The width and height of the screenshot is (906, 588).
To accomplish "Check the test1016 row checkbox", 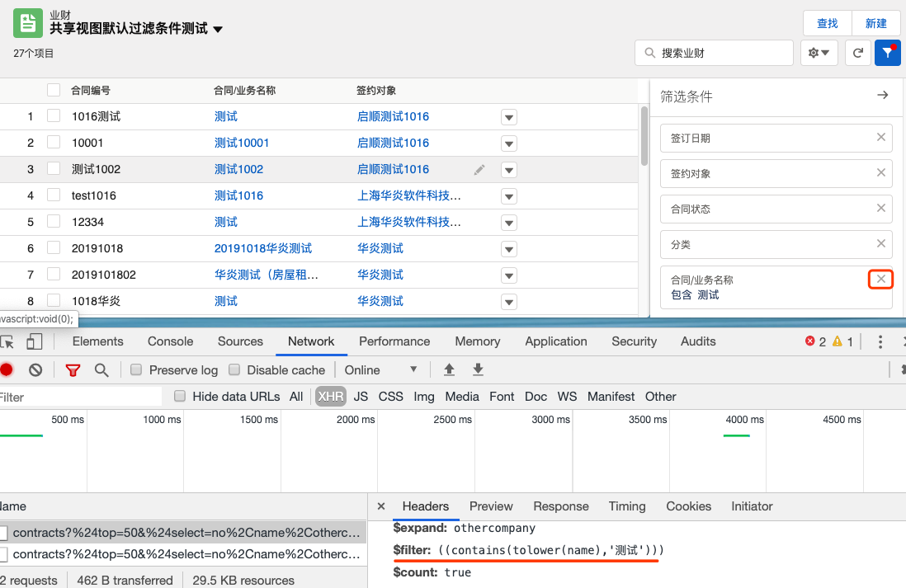I will pyautogui.click(x=54, y=195).
